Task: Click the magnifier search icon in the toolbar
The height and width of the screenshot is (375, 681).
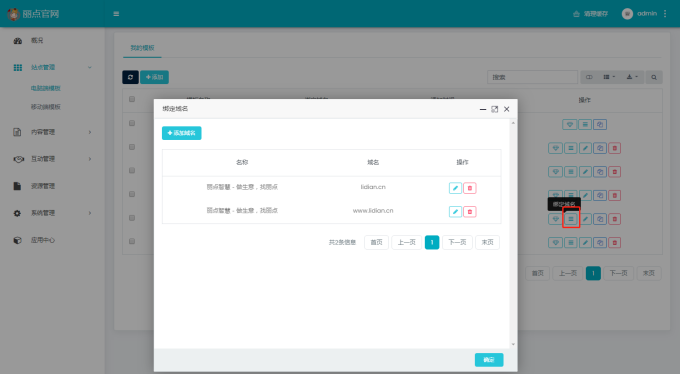Action: click(x=654, y=77)
